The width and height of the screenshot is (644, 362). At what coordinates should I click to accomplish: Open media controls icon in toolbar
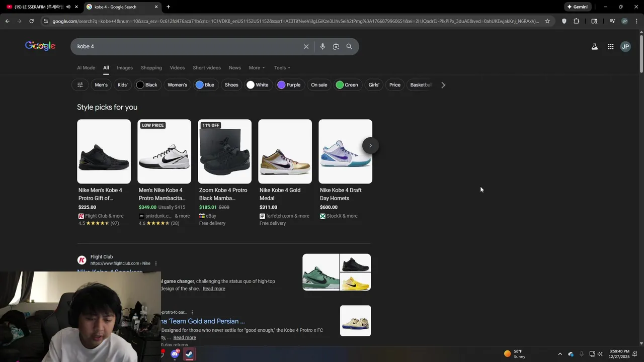(612, 21)
